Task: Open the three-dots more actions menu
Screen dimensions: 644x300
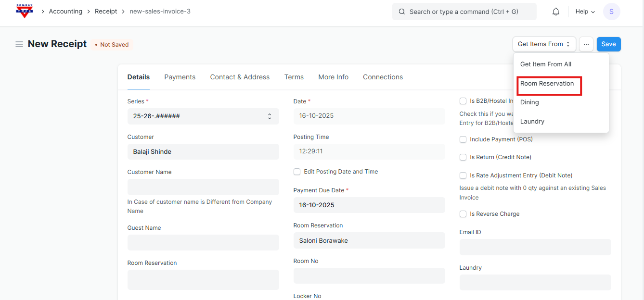Action: (x=586, y=44)
